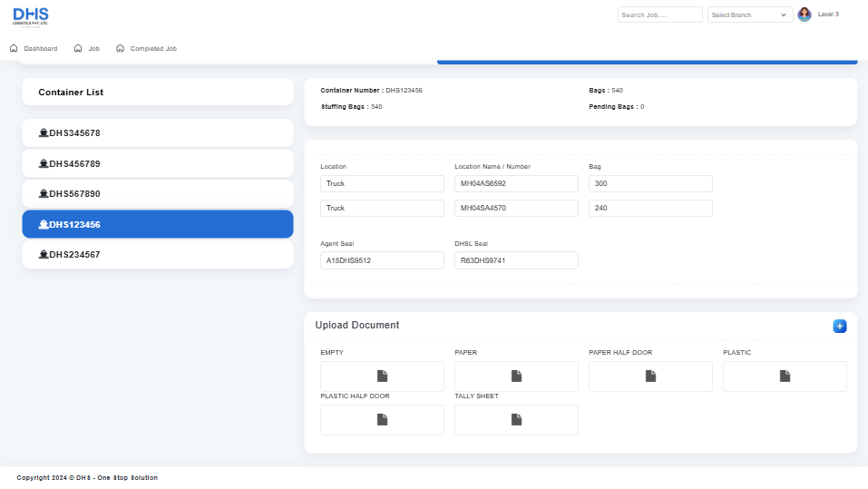Click the blue plus icon in Upload Document
Viewport: 868px width, 489px height.
point(839,327)
